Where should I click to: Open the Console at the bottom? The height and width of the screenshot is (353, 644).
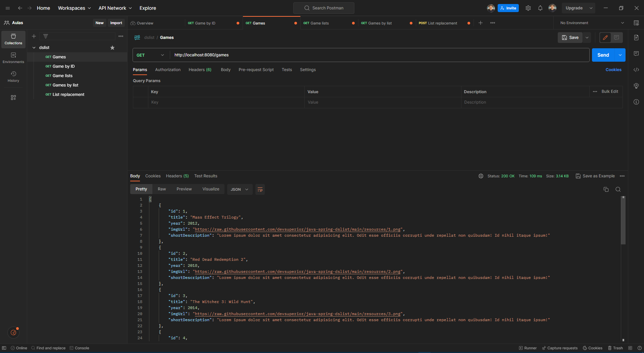pyautogui.click(x=80, y=348)
